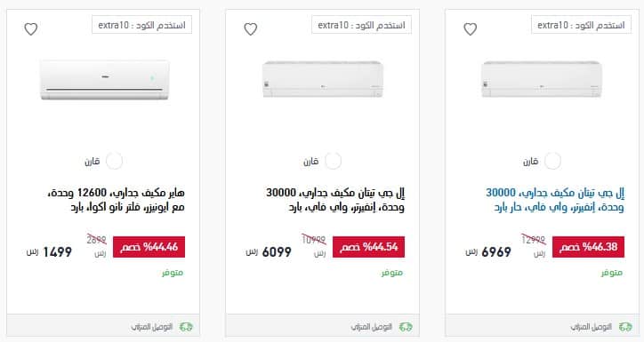View LG Titan 6969 air conditioner image
Viewport: 644px width, 342px height.
542,79
